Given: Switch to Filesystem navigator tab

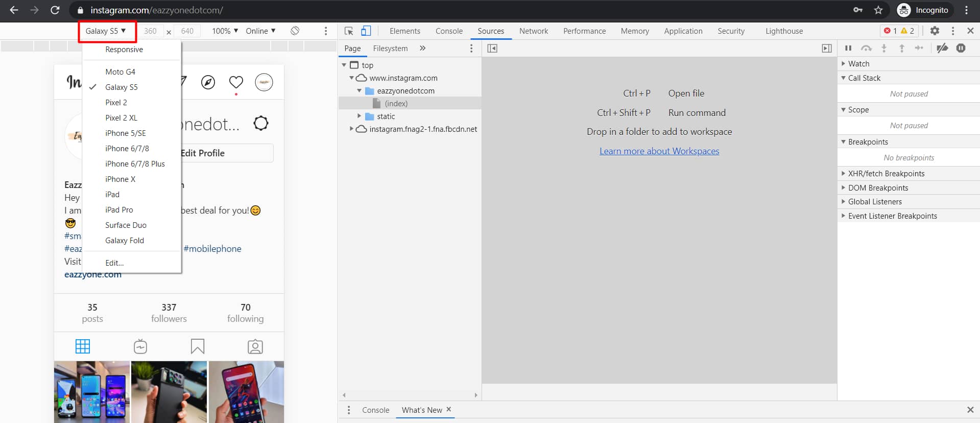Looking at the screenshot, I should [390, 49].
